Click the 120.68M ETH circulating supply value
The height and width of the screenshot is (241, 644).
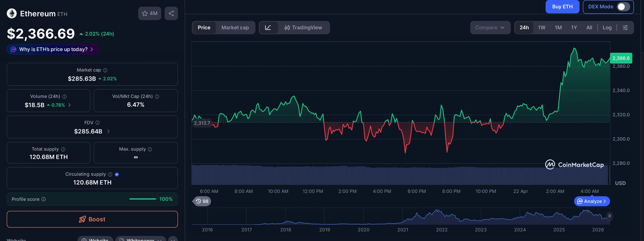[x=92, y=182]
